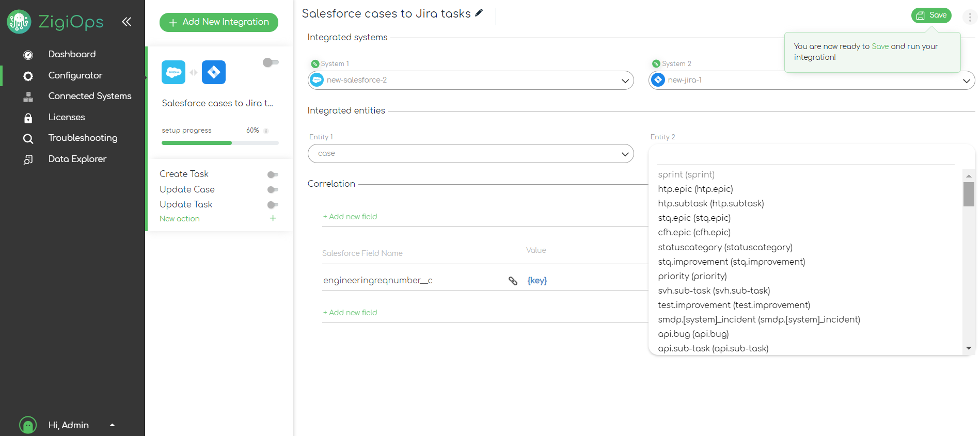Image resolution: width=980 pixels, height=436 pixels.
Task: Click the Dashboard gauge icon
Action: point(28,55)
